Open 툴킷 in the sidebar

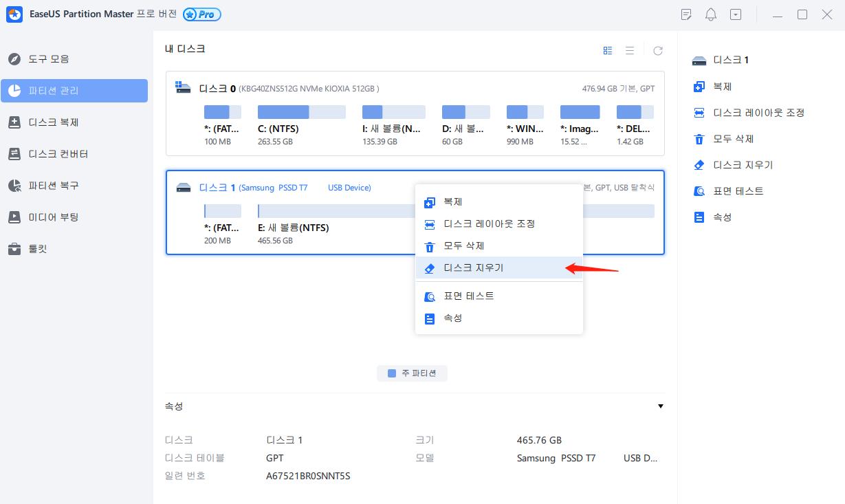[x=74, y=249]
